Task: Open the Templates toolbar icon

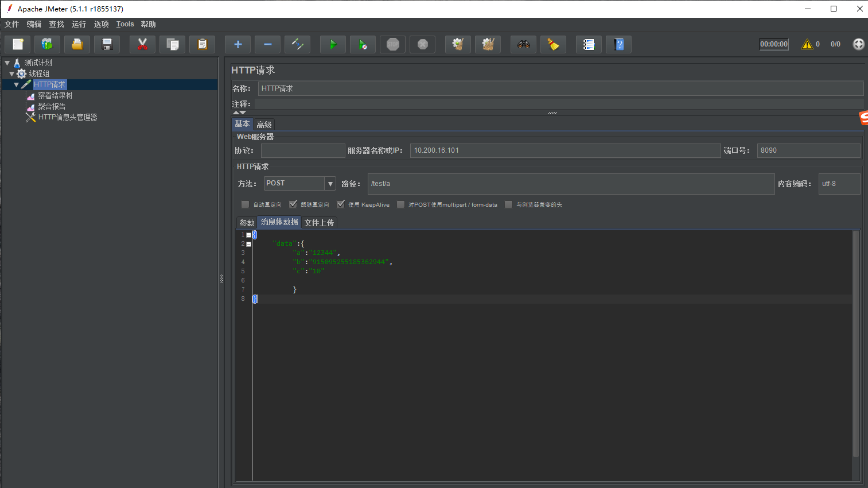Action: click(x=47, y=44)
